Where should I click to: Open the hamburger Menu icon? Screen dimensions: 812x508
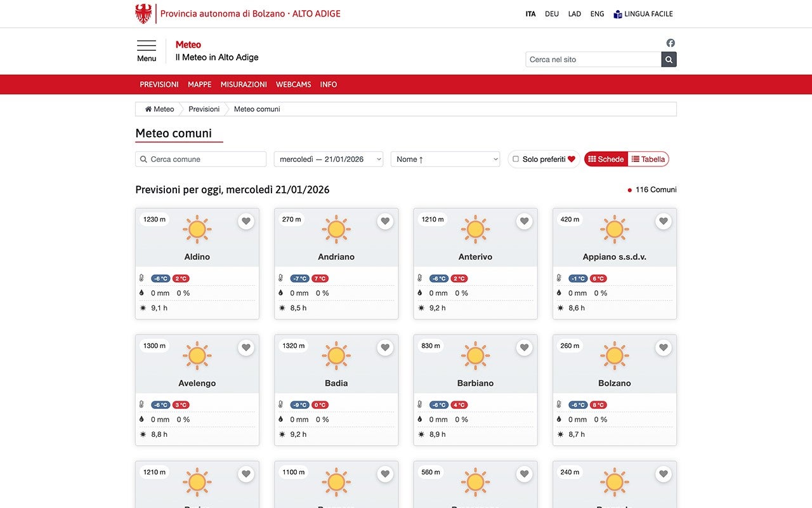click(x=147, y=46)
